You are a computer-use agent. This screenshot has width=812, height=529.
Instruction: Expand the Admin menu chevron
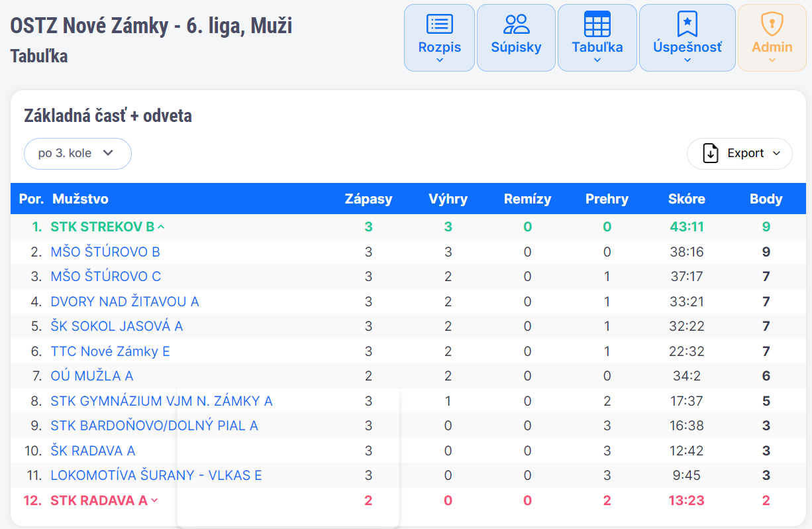click(x=772, y=60)
